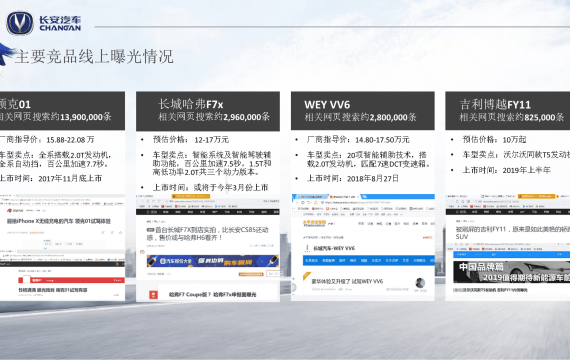
Task: Click the 825,000条 search count text
Action: tap(544, 117)
